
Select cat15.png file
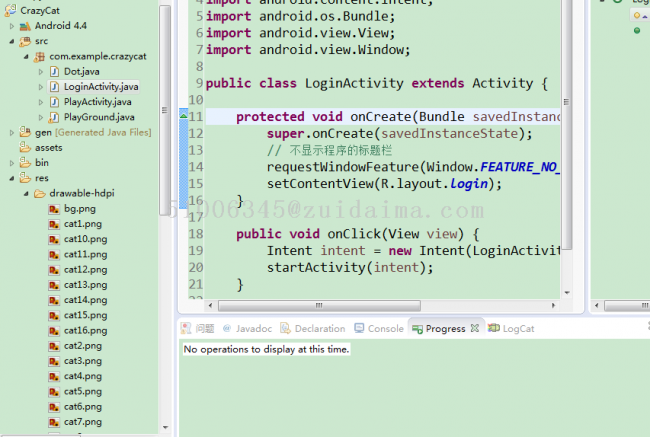(85, 316)
